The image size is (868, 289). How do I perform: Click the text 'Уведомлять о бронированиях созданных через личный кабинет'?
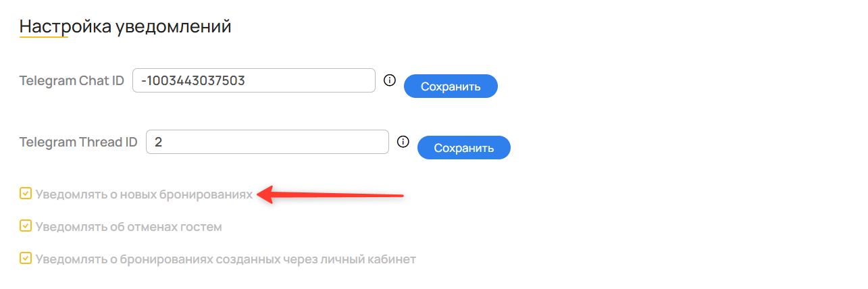[x=226, y=259]
